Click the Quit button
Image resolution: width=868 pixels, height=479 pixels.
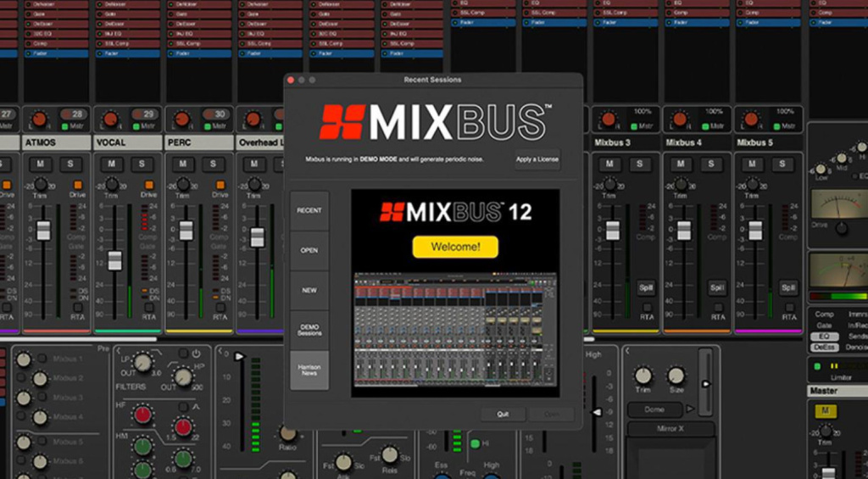click(x=503, y=415)
